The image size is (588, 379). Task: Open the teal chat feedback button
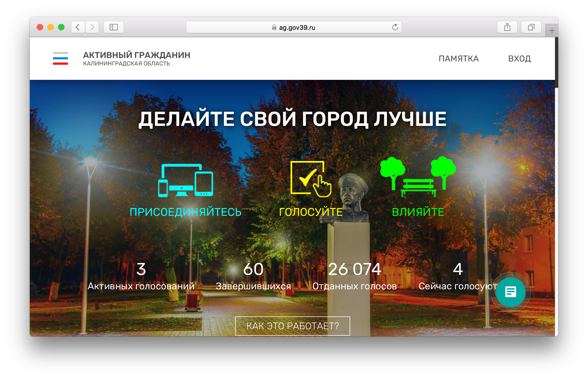click(x=511, y=292)
